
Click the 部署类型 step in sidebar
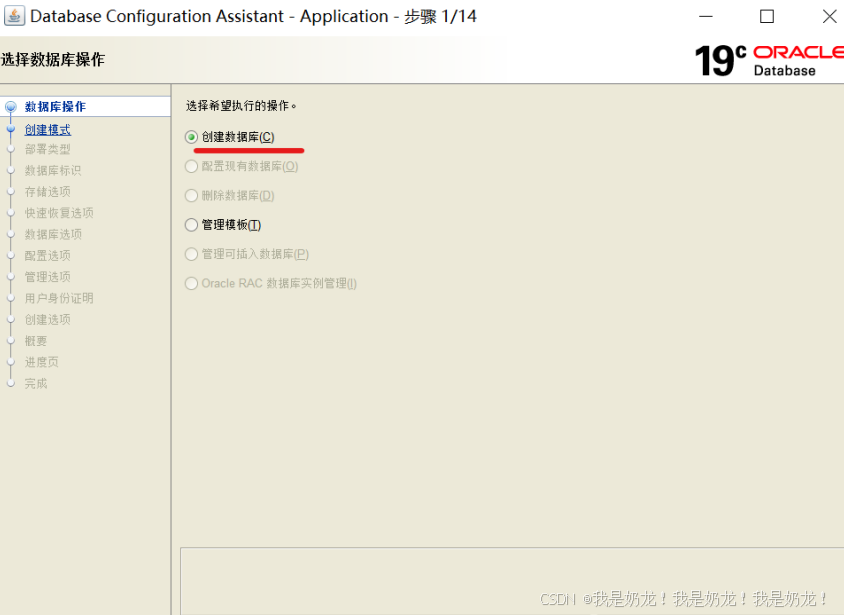click(x=47, y=149)
